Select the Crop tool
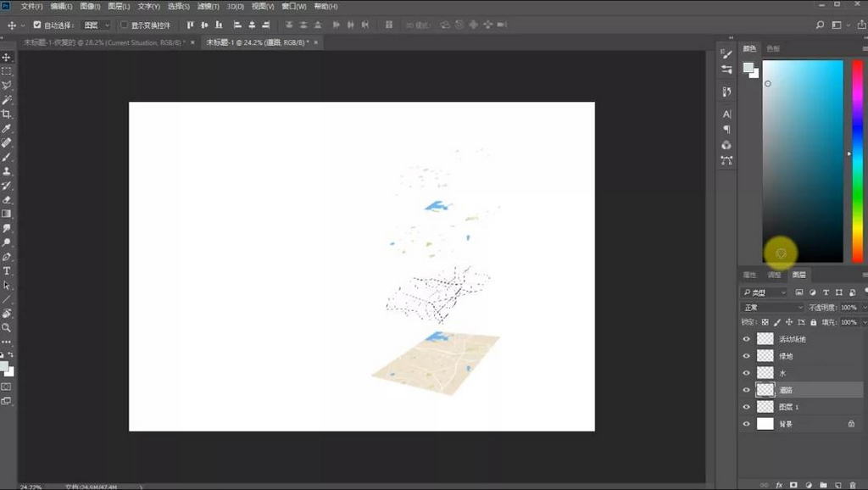Image resolution: width=868 pixels, height=490 pixels. pos(7,114)
